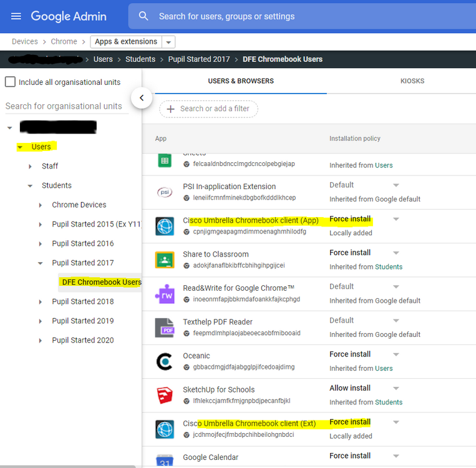This screenshot has width=476, height=468.
Task: Collapse the organisational units side panel
Action: coord(142,98)
